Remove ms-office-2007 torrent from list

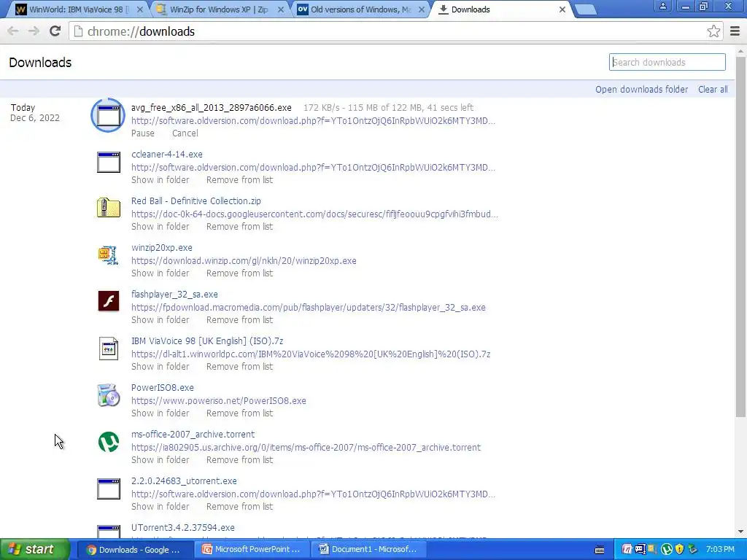239,460
